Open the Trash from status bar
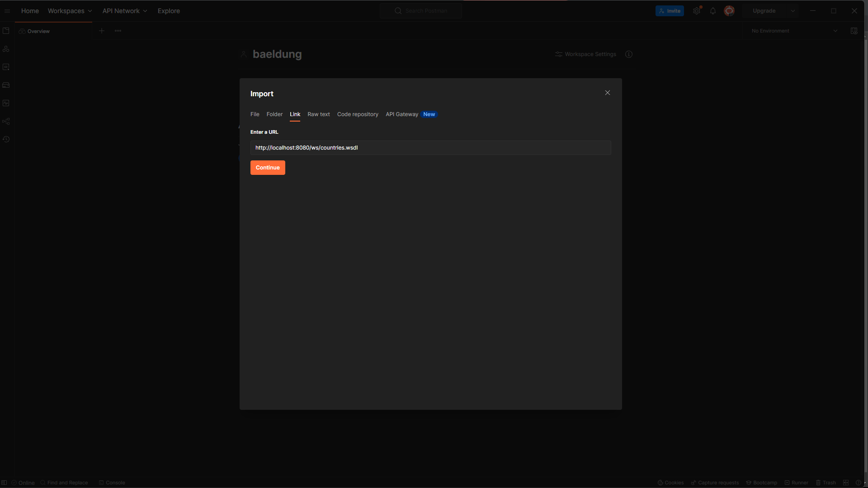 point(826,483)
